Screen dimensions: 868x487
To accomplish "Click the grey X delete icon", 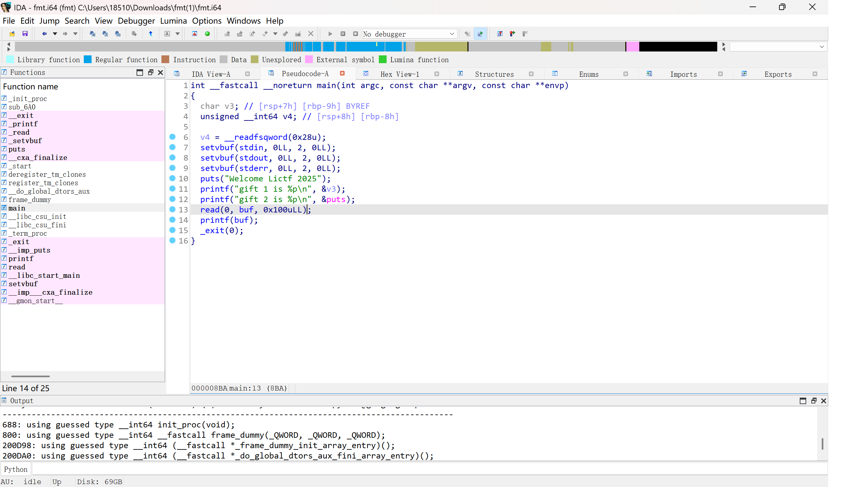I will (x=311, y=34).
